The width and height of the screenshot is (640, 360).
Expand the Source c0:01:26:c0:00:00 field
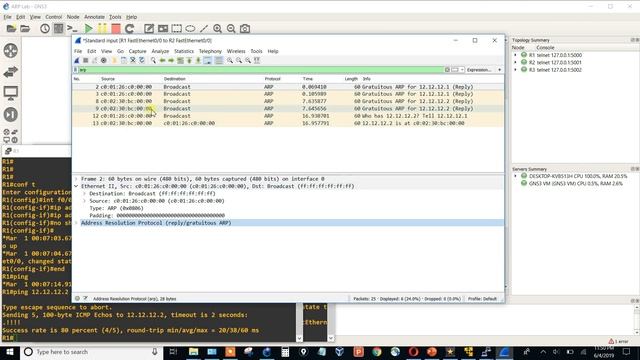(84, 201)
